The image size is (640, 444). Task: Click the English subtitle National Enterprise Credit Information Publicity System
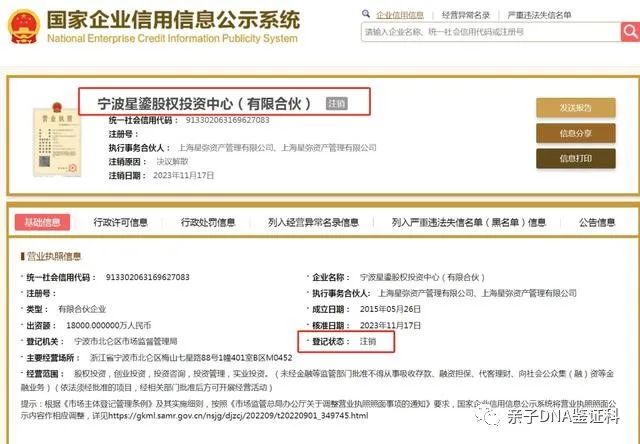172,39
